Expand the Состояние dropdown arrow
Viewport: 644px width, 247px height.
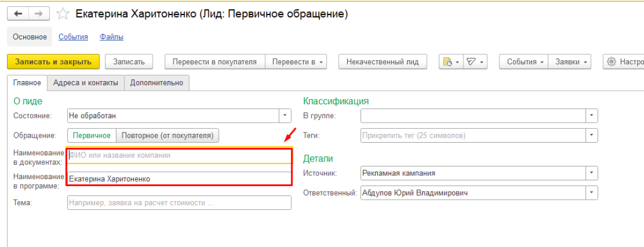tap(286, 116)
